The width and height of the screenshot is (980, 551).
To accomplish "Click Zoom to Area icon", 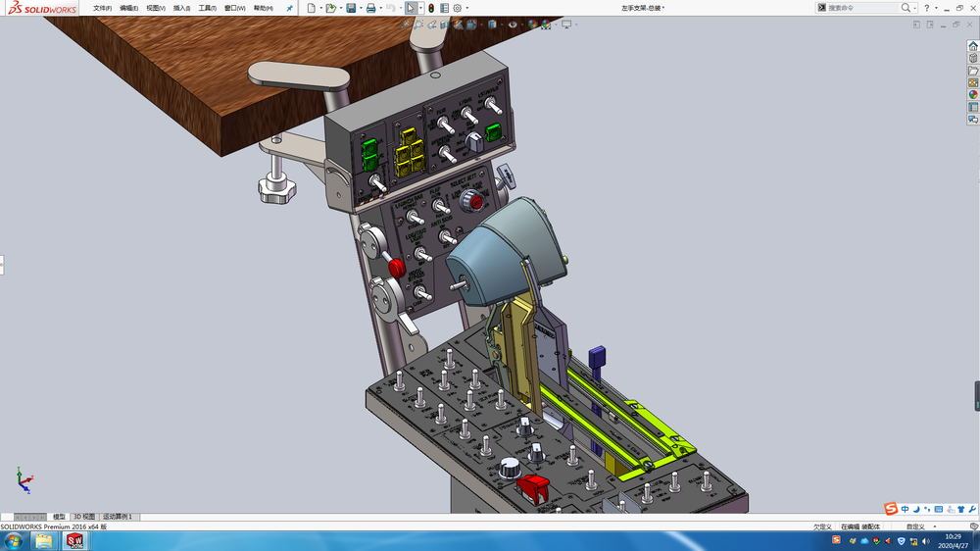I will 418,25.
